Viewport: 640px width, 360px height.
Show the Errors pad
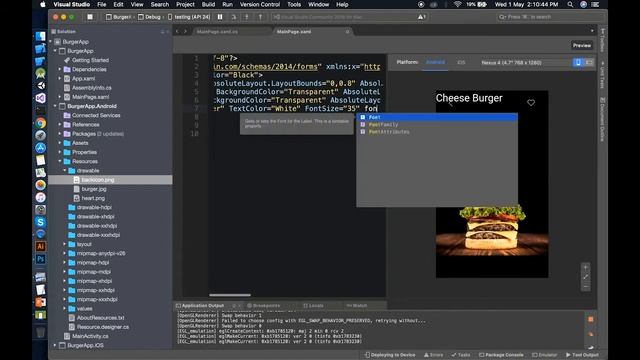coord(433,355)
